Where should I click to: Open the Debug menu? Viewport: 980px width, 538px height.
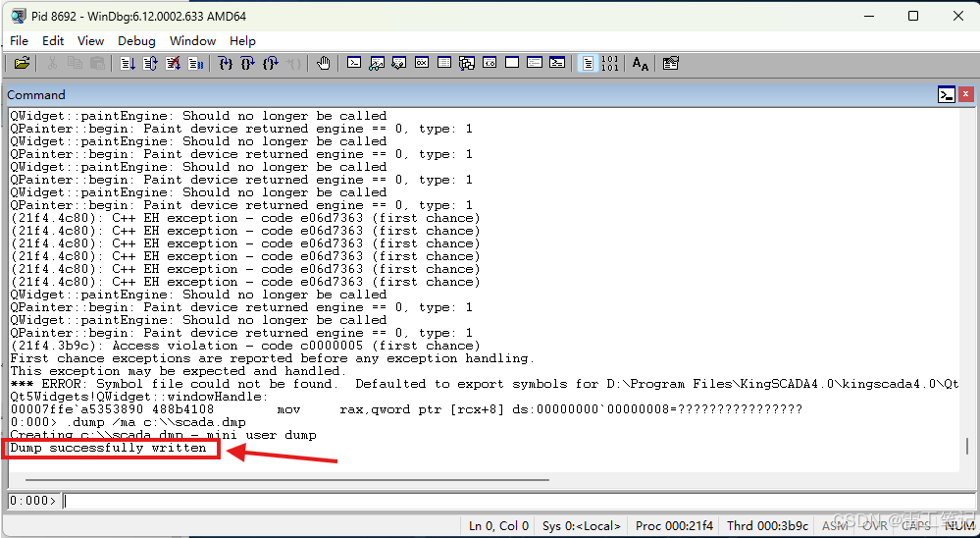pos(136,40)
